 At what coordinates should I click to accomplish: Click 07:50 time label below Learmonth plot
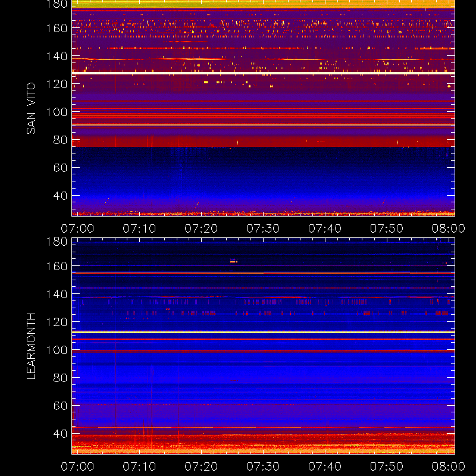(x=386, y=466)
